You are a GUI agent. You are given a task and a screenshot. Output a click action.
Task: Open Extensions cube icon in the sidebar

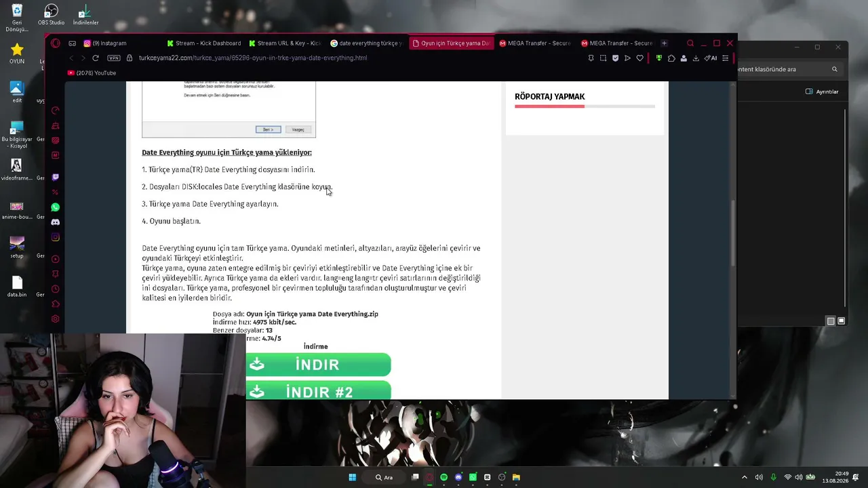[x=56, y=304]
